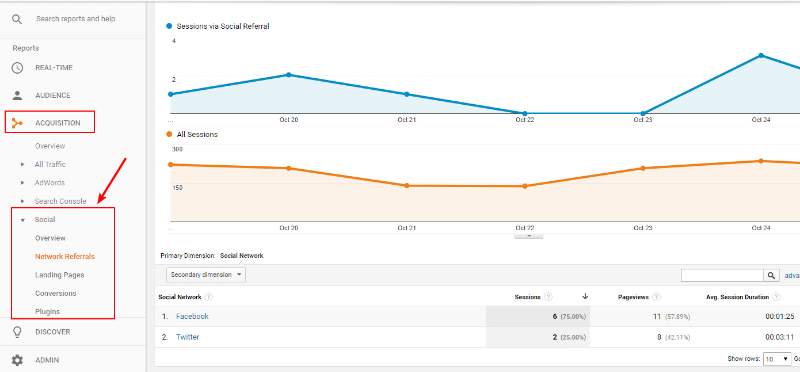
Task: Click the Audience person icon
Action: (x=17, y=95)
